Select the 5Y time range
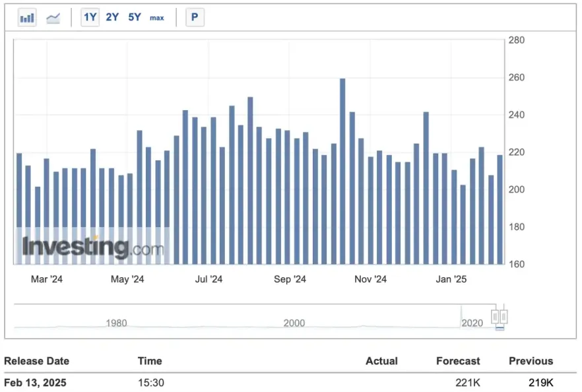This screenshot has width=582, height=392. tap(135, 18)
